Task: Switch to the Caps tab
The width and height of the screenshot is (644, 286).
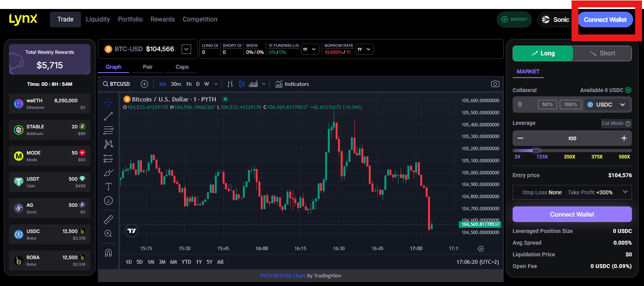Action: click(182, 67)
